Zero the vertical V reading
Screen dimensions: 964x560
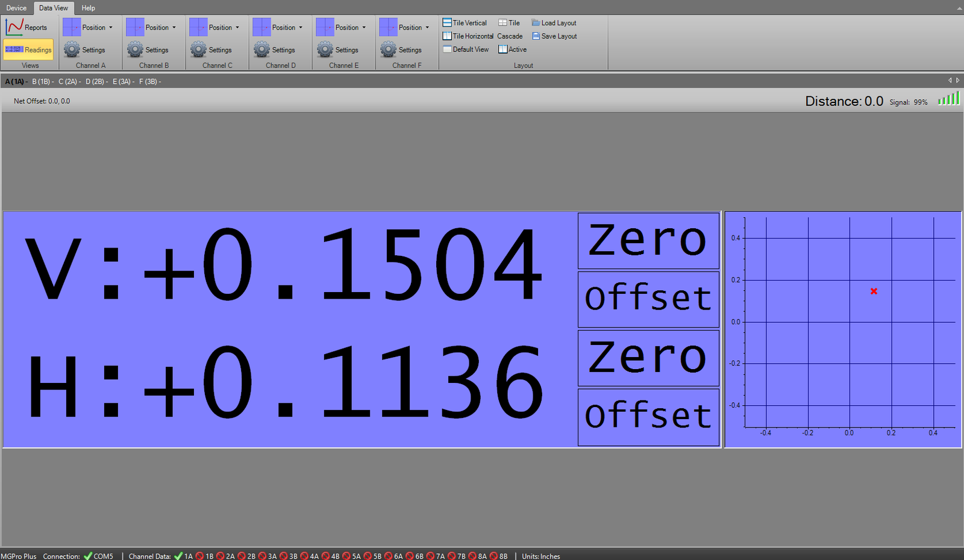[648, 241]
